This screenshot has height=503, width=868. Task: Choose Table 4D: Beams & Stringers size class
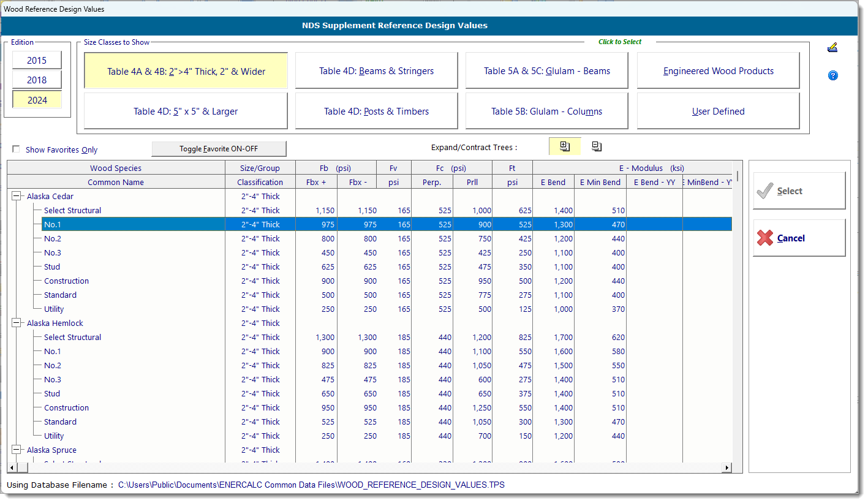(376, 71)
